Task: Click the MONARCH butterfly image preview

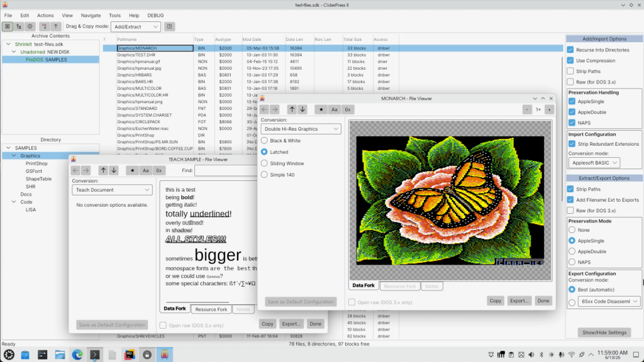Action: click(450, 200)
